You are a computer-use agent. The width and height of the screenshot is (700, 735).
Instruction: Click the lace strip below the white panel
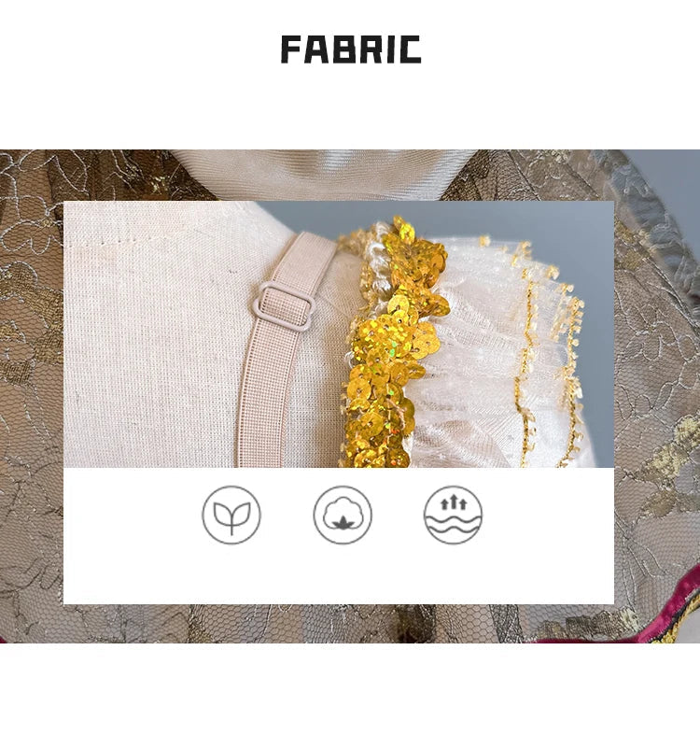coord(339,624)
